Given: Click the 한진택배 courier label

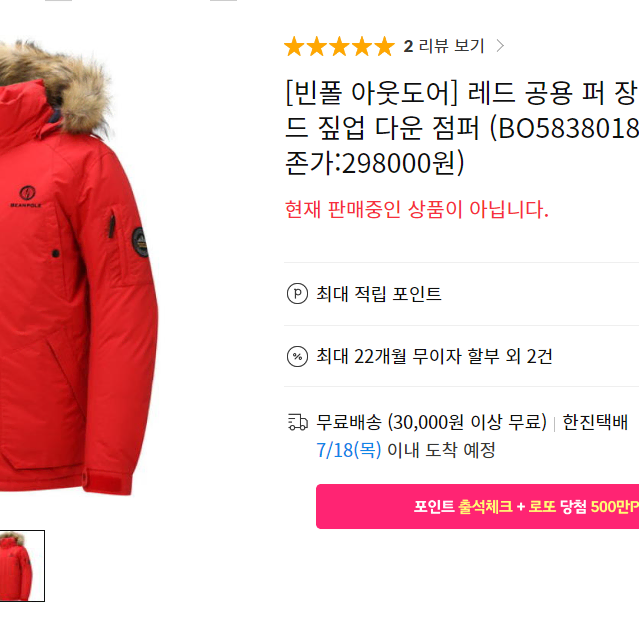Looking at the screenshot, I should tap(595, 422).
